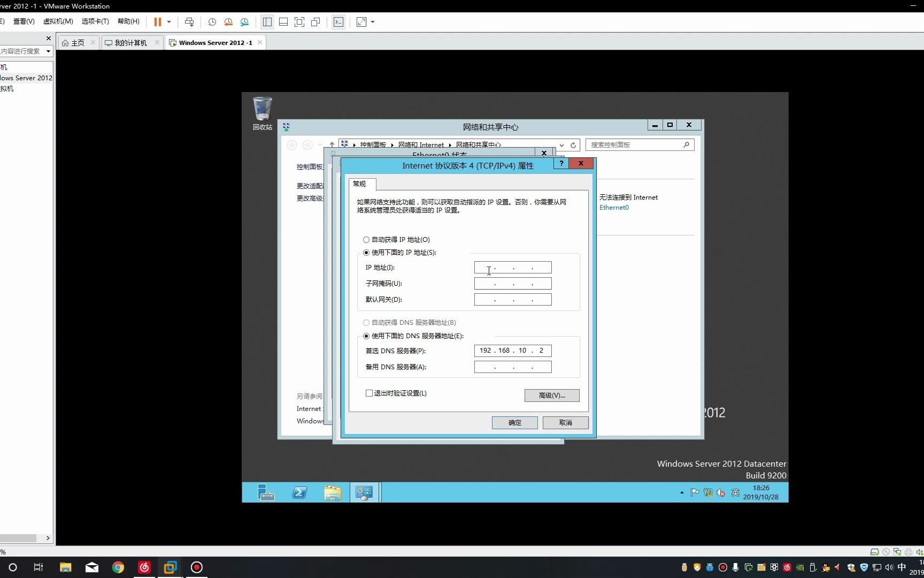Image resolution: width=924 pixels, height=578 pixels.
Task: Click 控制面板 breadcrumb in address bar
Action: pyautogui.click(x=373, y=145)
